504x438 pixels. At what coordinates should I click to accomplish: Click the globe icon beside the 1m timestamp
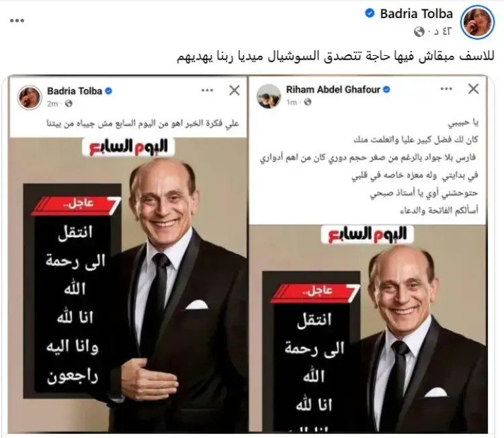click(308, 102)
